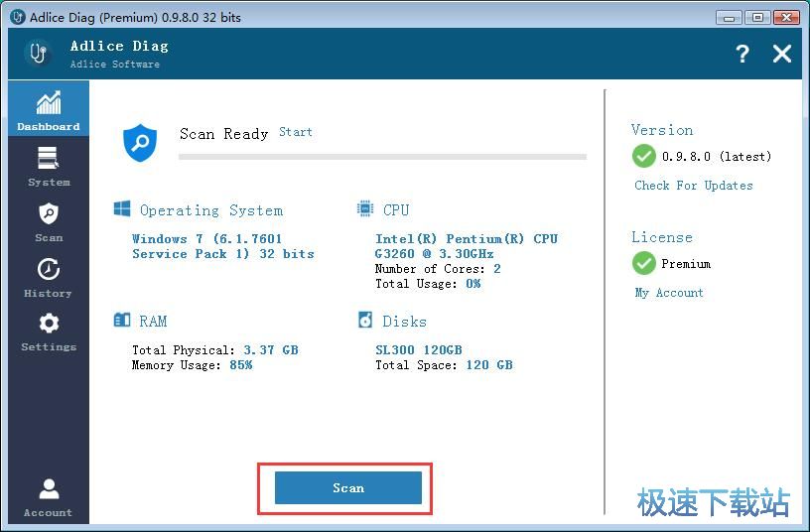The height and width of the screenshot is (532, 810).
Task: Click the white X icon in header
Action: click(781, 54)
